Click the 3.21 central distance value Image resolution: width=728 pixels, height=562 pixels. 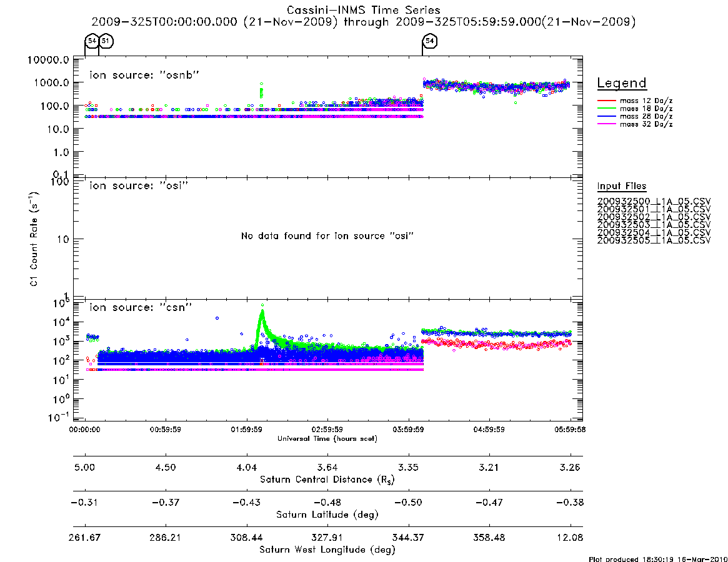click(x=489, y=467)
